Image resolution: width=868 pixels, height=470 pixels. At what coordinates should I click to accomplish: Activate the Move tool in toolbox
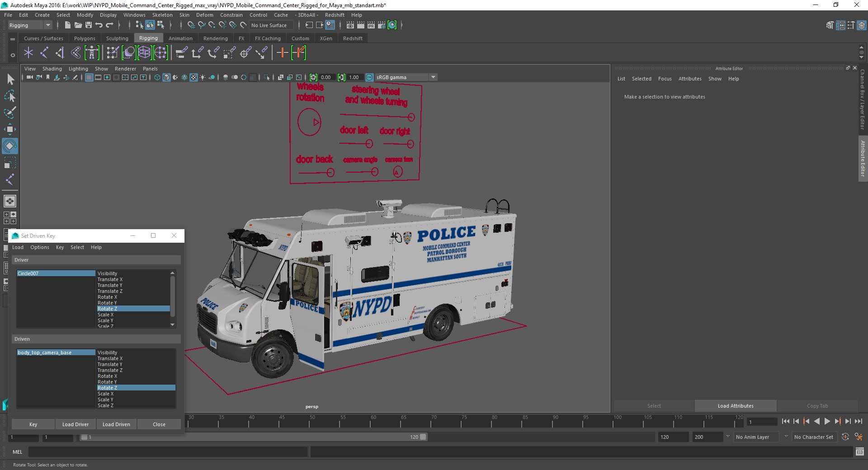pyautogui.click(x=10, y=129)
